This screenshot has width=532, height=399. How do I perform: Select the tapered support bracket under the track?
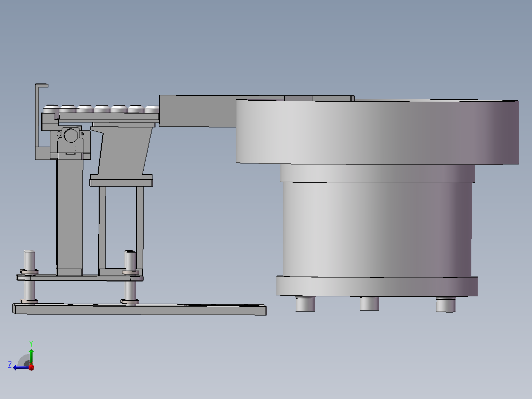pyautogui.click(x=124, y=151)
